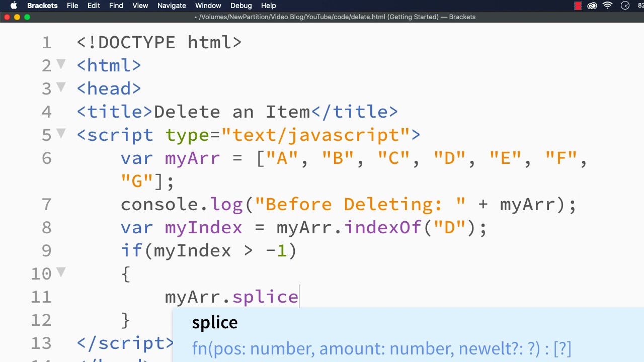Click line number 9 in the gutter
Image resolution: width=644 pixels, height=362 pixels.
click(47, 251)
